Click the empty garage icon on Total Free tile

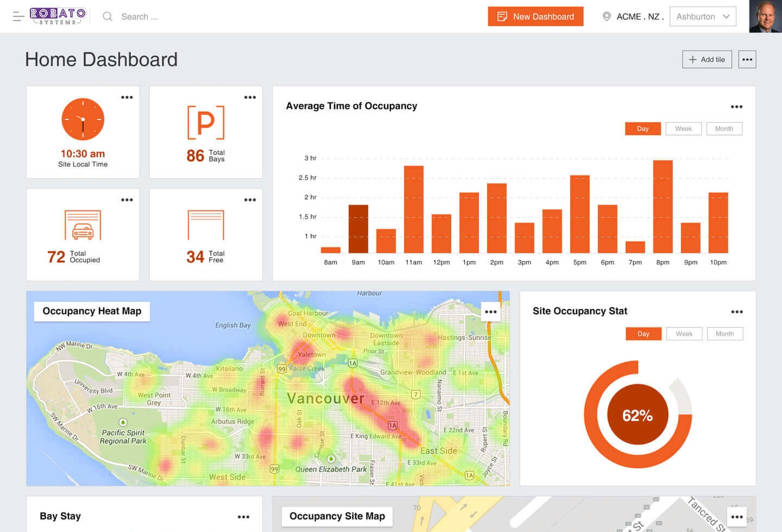(x=206, y=223)
